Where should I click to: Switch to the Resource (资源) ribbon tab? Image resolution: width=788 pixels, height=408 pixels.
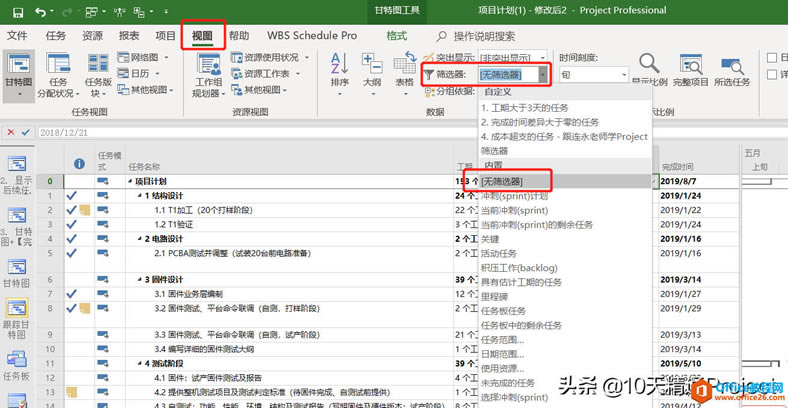click(92, 36)
